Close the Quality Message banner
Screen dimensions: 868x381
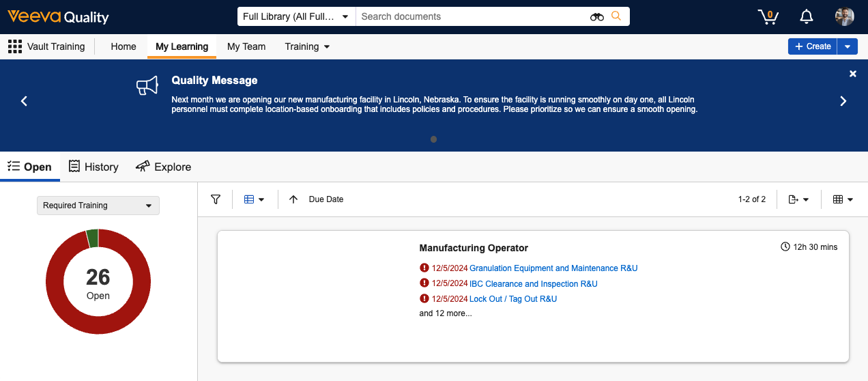coord(853,74)
